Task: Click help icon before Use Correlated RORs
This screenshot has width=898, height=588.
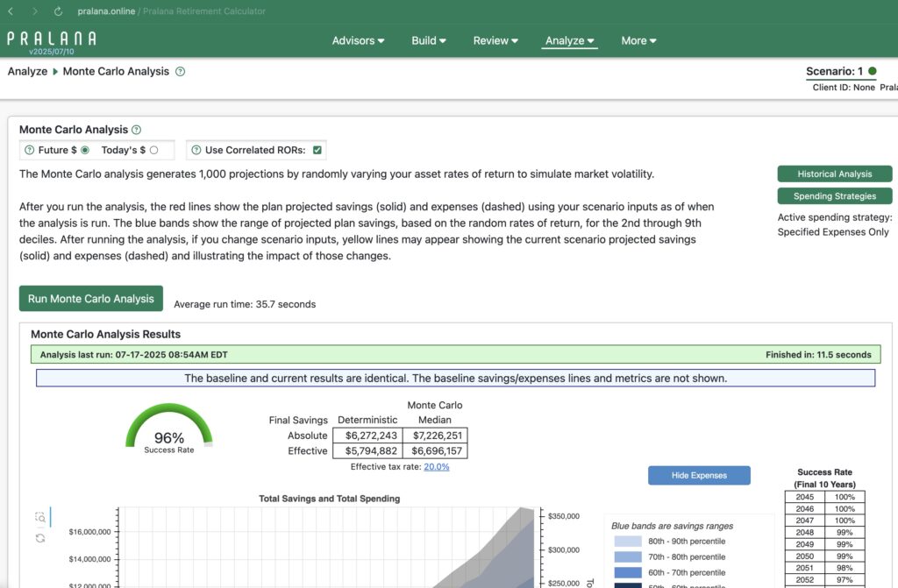Action: tap(196, 150)
